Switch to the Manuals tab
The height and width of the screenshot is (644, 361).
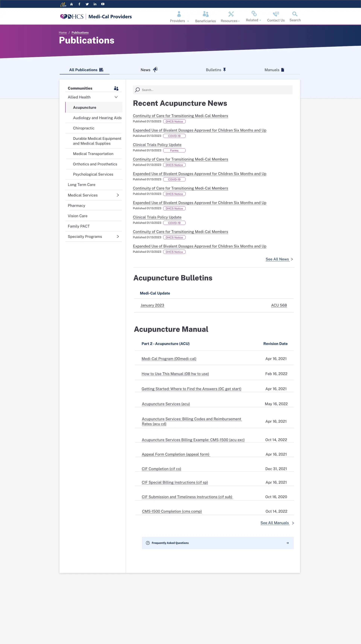click(274, 70)
